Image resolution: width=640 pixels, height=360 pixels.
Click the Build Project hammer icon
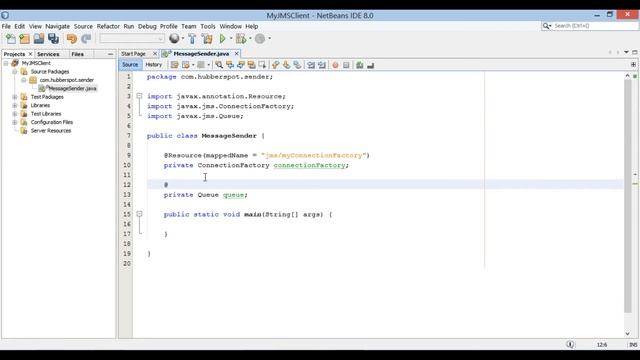point(192,39)
